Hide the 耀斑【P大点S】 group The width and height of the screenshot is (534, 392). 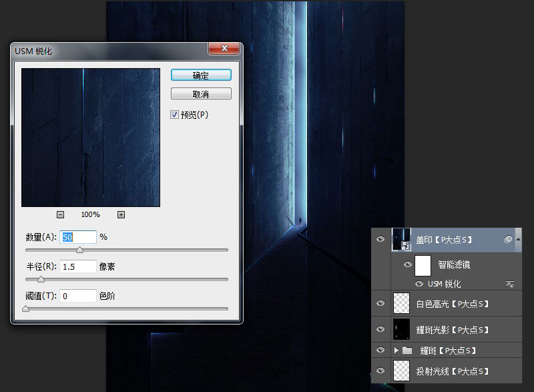(x=380, y=350)
